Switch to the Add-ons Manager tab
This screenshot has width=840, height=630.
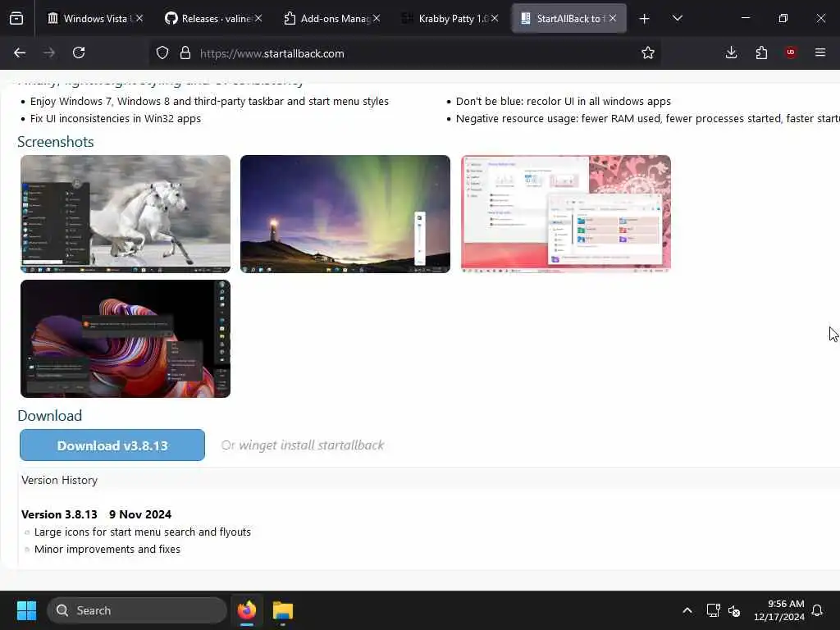click(x=331, y=19)
